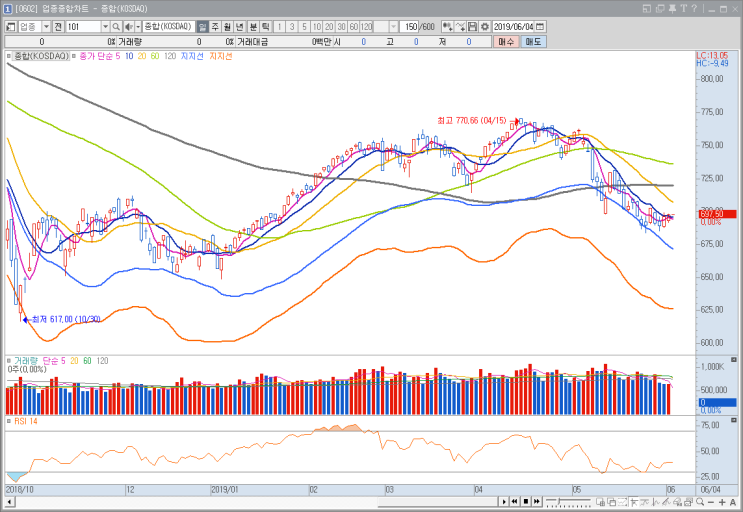
Task: Click the detach window icon in the title bar
Action: tap(660, 9)
